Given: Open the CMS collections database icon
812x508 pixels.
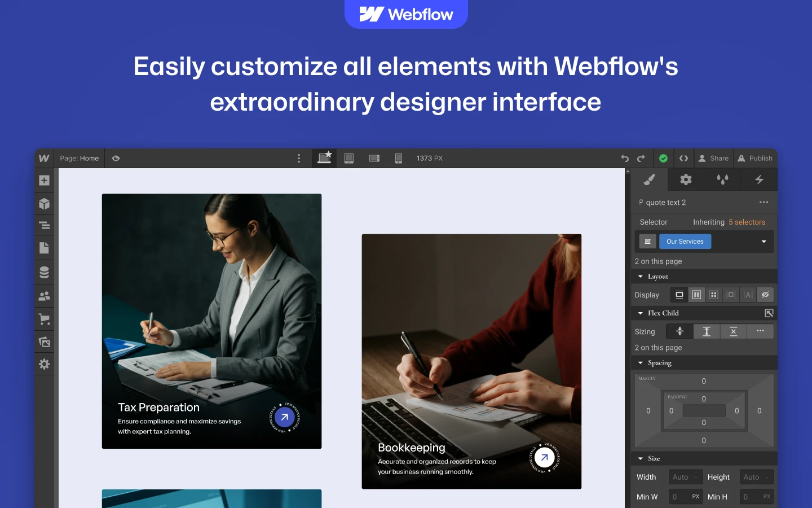Looking at the screenshot, I should [44, 272].
